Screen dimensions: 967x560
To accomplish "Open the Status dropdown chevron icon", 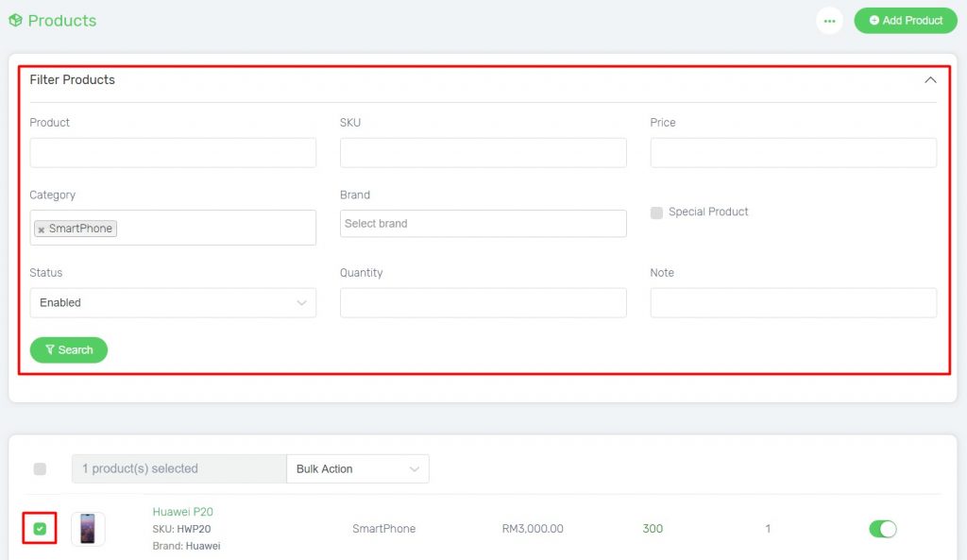I will coord(302,302).
